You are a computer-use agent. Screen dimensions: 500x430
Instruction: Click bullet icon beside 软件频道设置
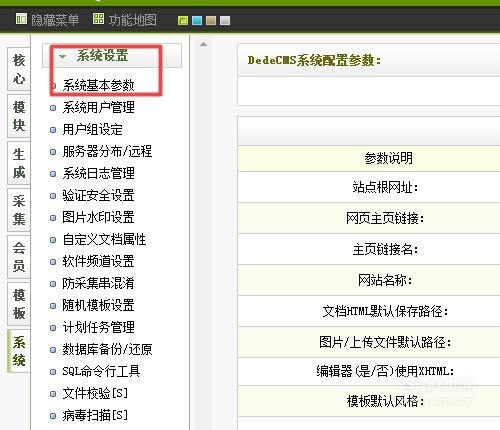coord(53,262)
